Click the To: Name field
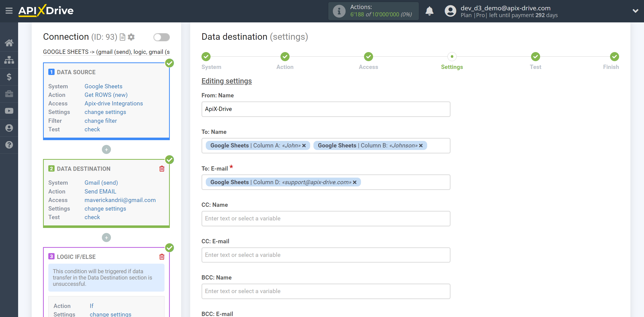The image size is (644, 317). (x=326, y=146)
